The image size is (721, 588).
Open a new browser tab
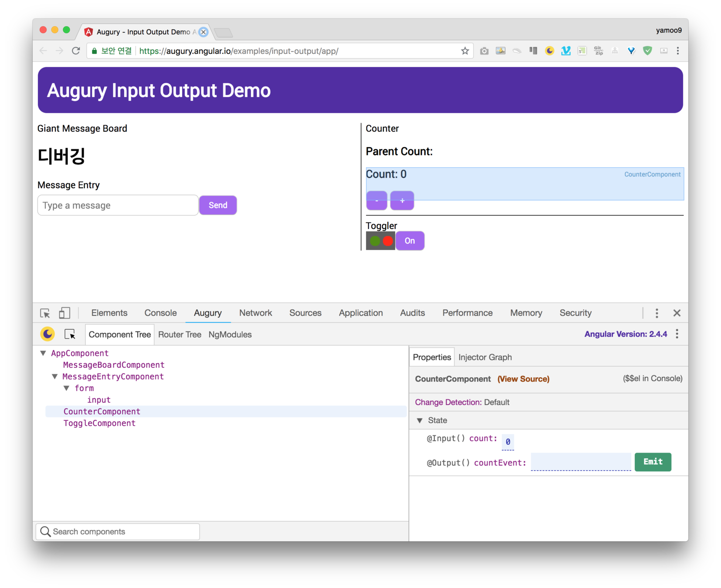(x=223, y=32)
